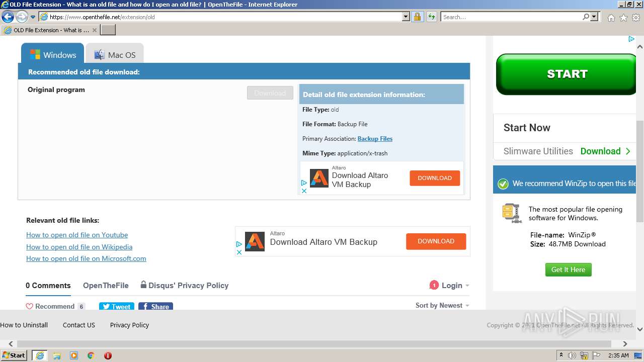Click the system tray volume speaker icon
Screen dimensions: 644x362
tap(572, 355)
